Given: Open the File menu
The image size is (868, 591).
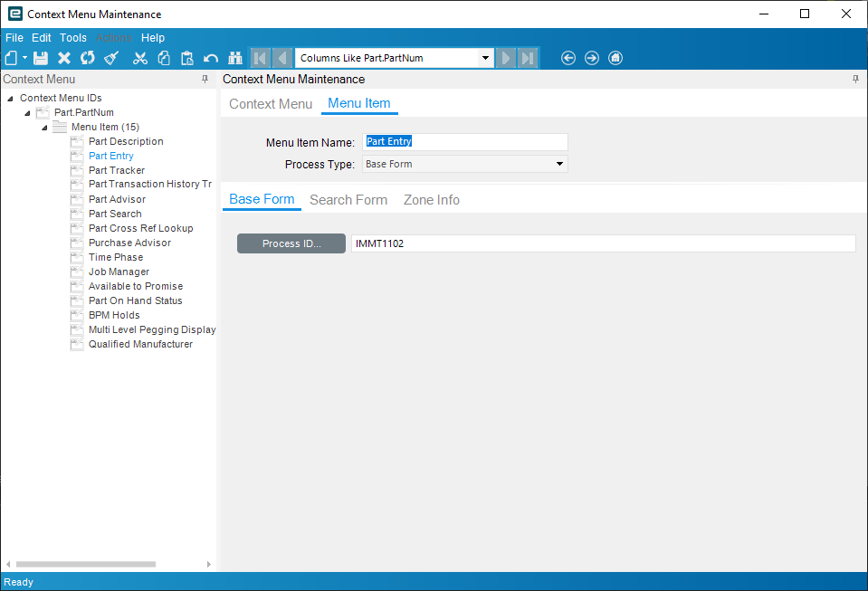Looking at the screenshot, I should (14, 38).
